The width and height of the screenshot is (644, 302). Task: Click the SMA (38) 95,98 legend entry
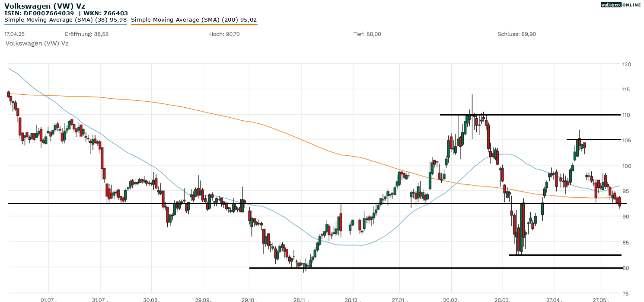coord(65,19)
